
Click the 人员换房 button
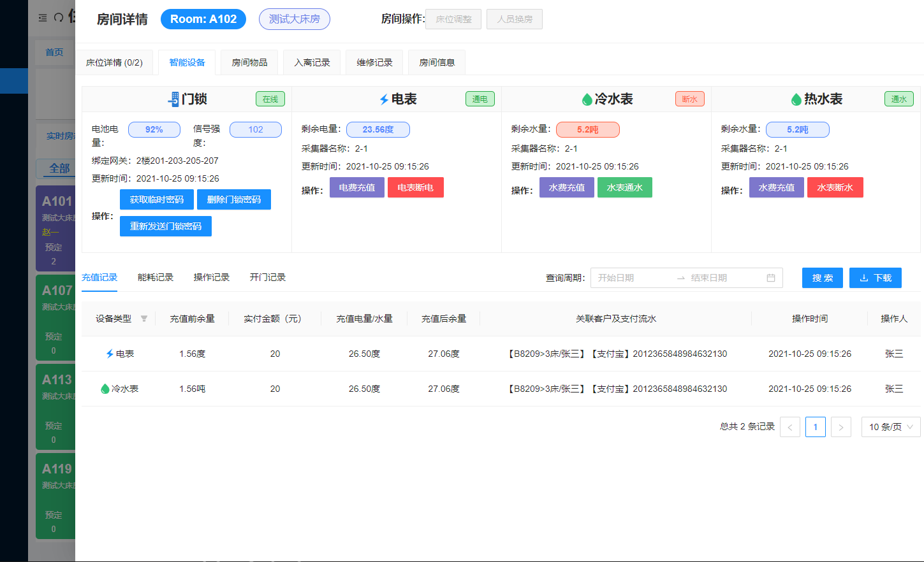pos(515,19)
